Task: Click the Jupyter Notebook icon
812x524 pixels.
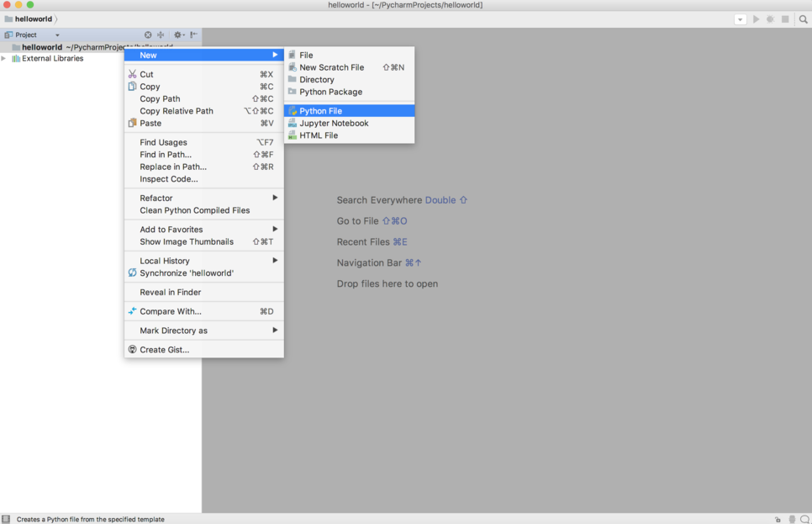Action: pyautogui.click(x=293, y=124)
